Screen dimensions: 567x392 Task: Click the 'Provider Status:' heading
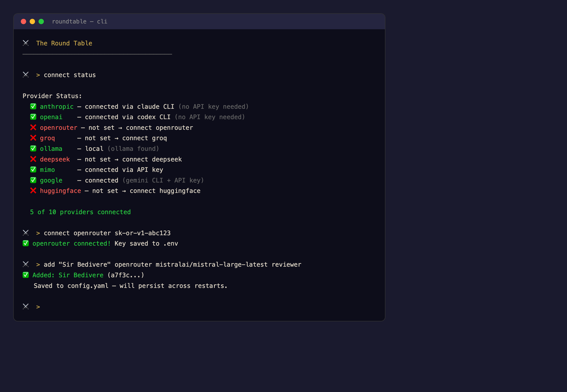coord(52,96)
